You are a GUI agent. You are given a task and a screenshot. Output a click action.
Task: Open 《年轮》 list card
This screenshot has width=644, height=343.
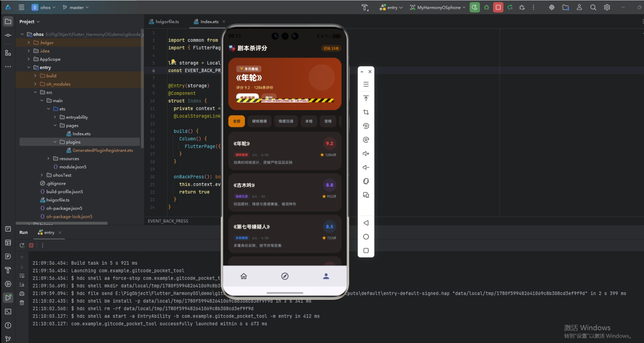pos(285,151)
